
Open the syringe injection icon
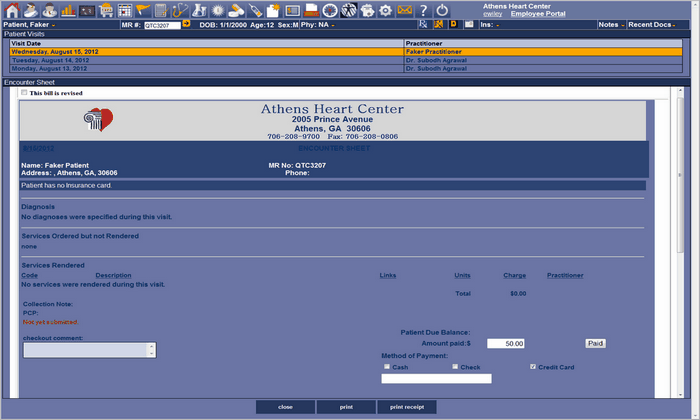tap(255, 10)
